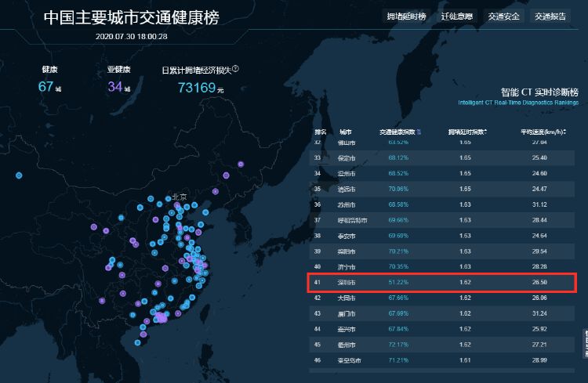
Task: Select the 大同市 row ranked 42
Action: (x=443, y=298)
